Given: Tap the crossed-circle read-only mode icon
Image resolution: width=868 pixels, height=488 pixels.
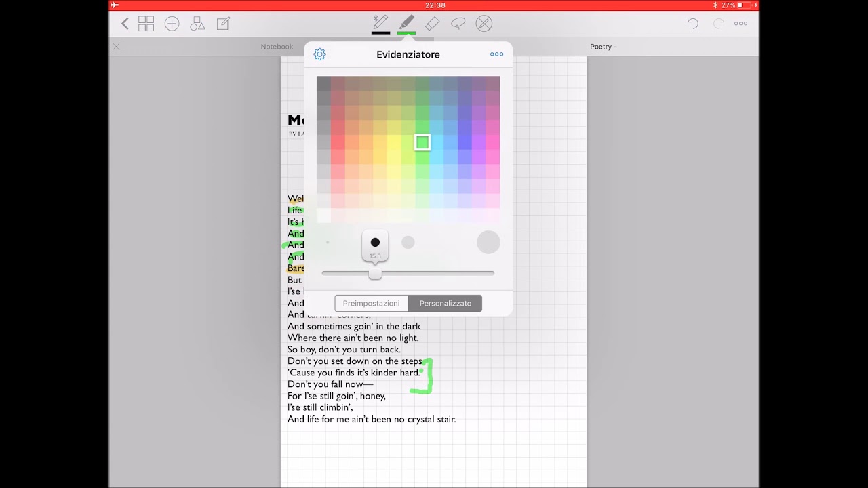Looking at the screenshot, I should (484, 24).
